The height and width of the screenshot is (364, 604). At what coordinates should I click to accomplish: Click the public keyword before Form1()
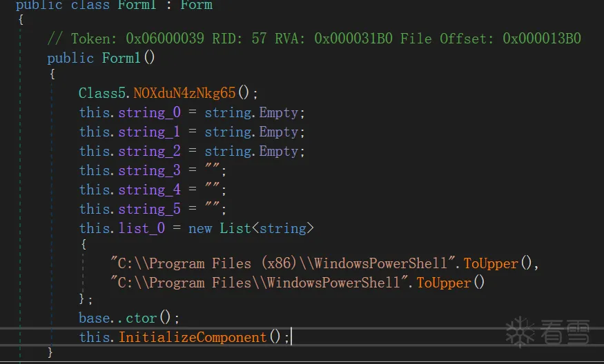coord(70,59)
